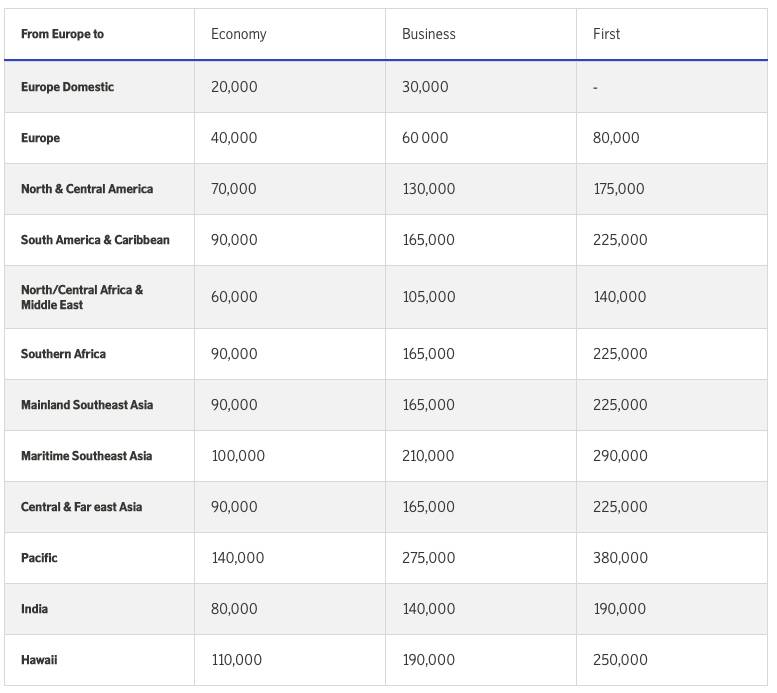The image size is (777, 693).
Task: Click the 275,000 Business value for Pacific
Action: 428,558
